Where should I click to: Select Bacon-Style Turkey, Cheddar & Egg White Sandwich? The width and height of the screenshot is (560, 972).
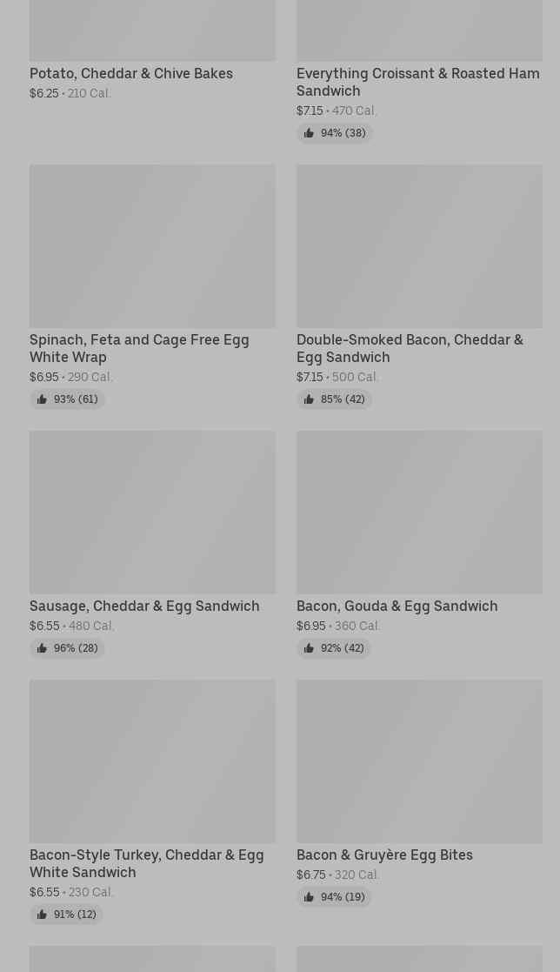coord(147,863)
